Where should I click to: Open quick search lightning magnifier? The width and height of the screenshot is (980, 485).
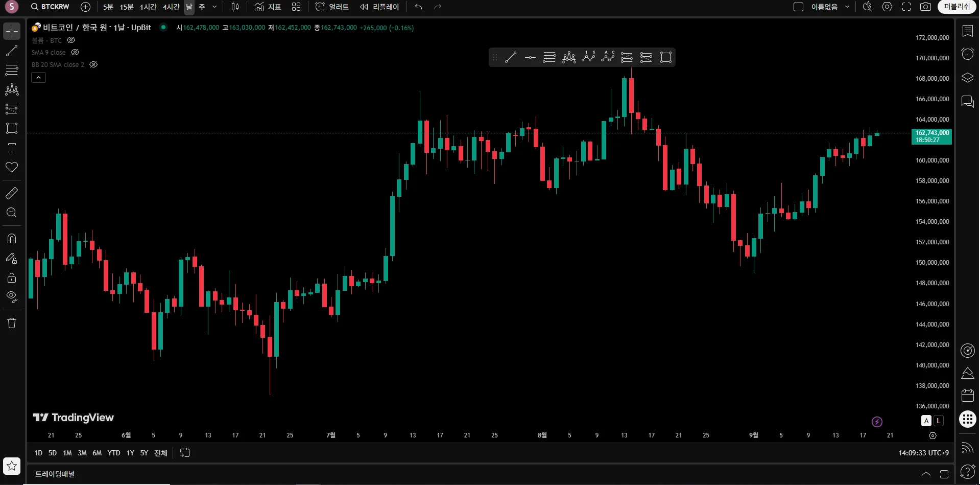[868, 7]
